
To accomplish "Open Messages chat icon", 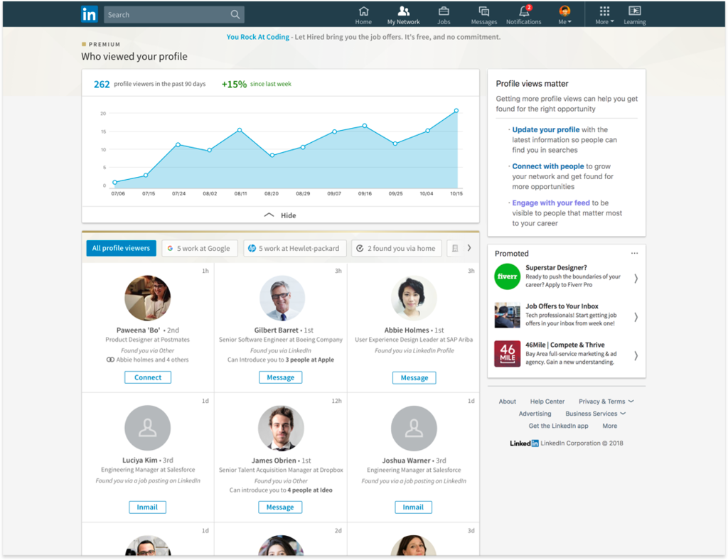I will [x=483, y=11].
